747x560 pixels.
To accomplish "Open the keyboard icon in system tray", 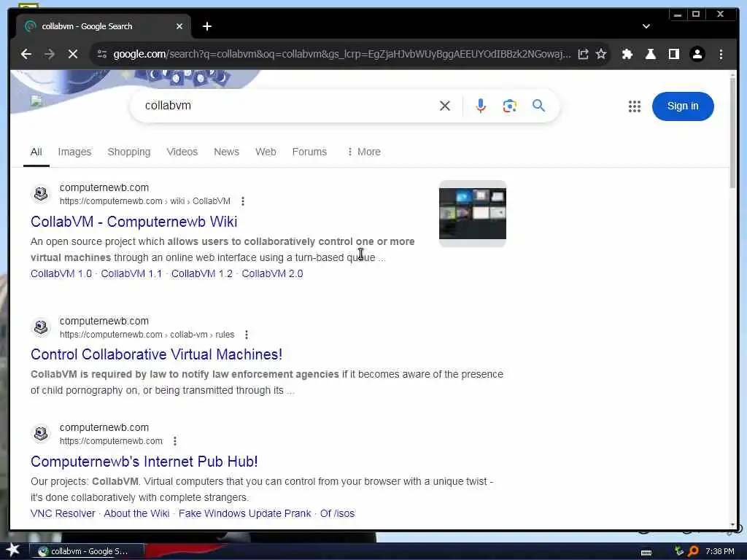I will 646,553.
